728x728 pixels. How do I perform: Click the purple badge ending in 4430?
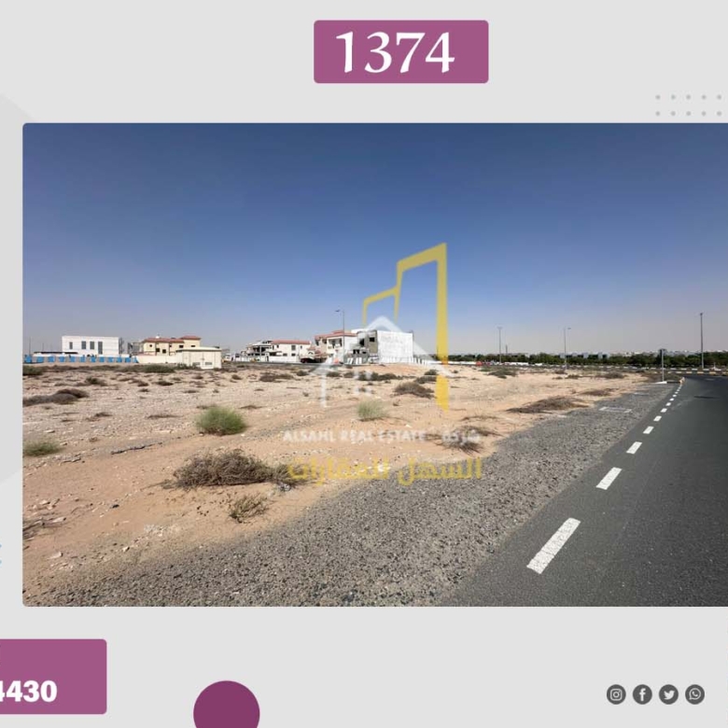52,677
